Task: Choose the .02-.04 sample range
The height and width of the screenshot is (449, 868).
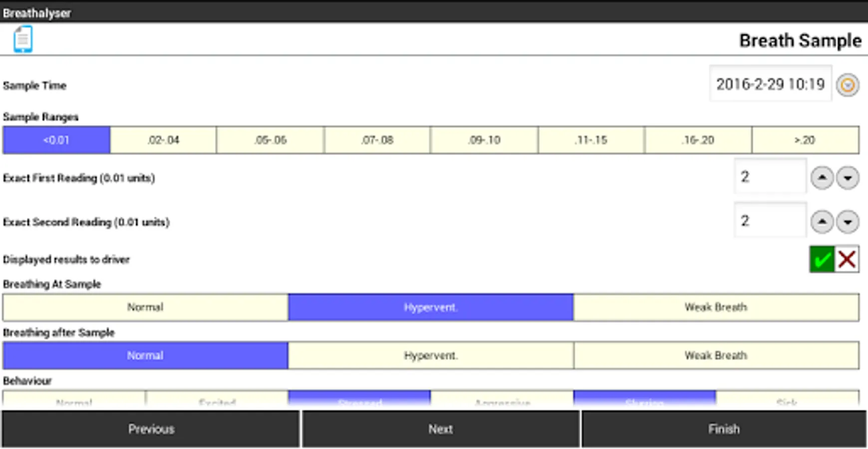Action: tap(163, 140)
